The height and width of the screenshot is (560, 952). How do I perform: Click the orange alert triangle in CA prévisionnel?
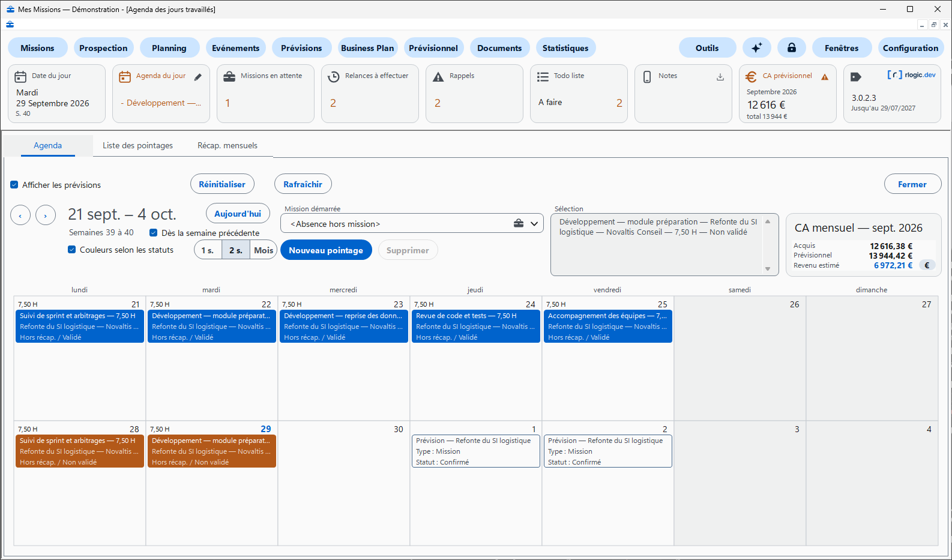825,77
